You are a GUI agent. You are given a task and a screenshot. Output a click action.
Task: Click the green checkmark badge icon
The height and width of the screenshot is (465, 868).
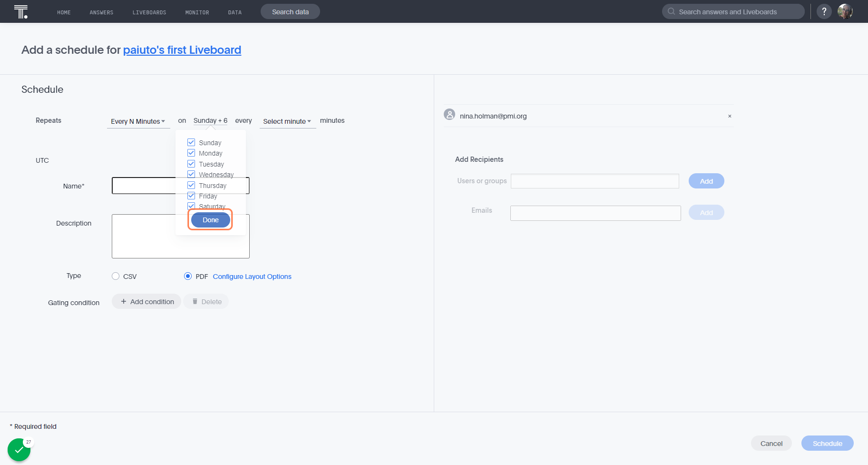coord(19,449)
